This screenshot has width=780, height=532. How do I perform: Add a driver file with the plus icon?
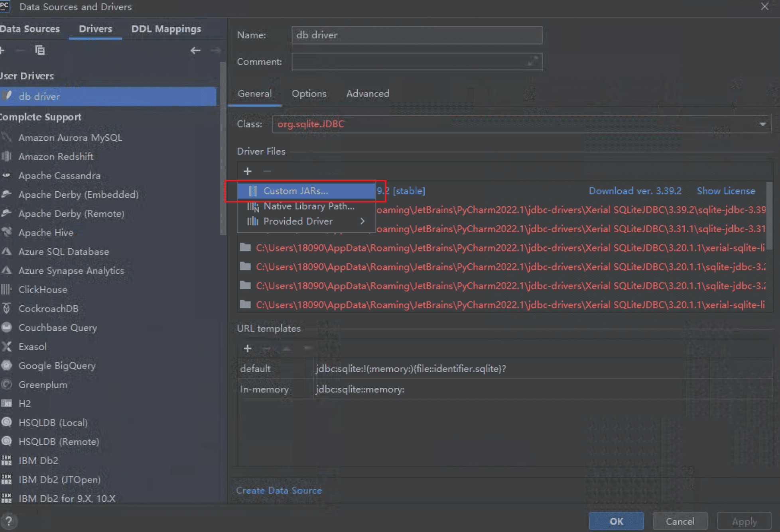(248, 171)
